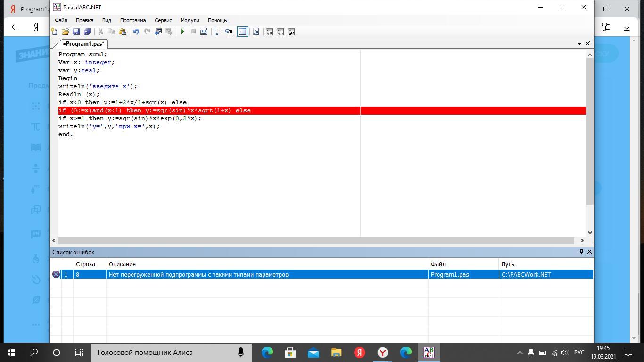Undo the last edit
Image resolution: width=644 pixels, height=362 pixels.
(136, 32)
